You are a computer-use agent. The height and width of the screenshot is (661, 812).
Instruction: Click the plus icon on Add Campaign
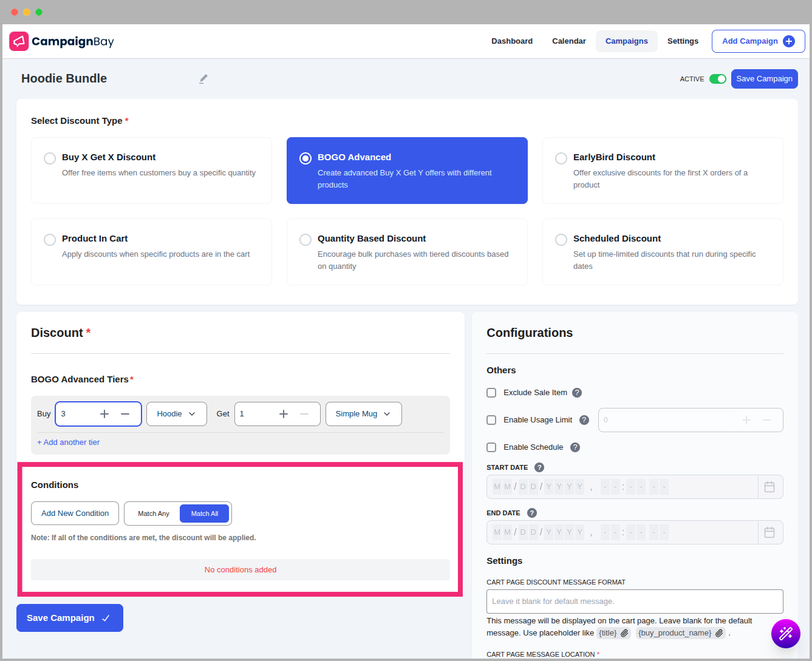pos(789,41)
